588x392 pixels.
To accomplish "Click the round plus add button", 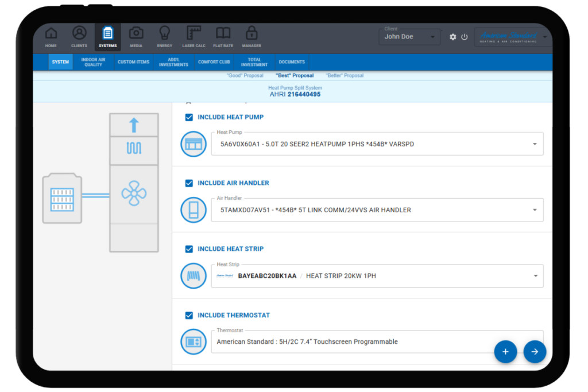I will click(505, 352).
